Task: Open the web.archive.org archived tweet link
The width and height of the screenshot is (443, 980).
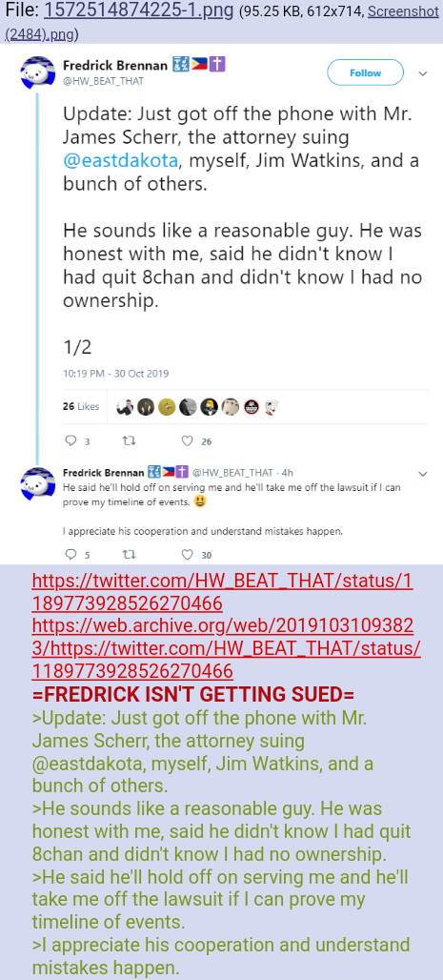Action: pos(226,648)
